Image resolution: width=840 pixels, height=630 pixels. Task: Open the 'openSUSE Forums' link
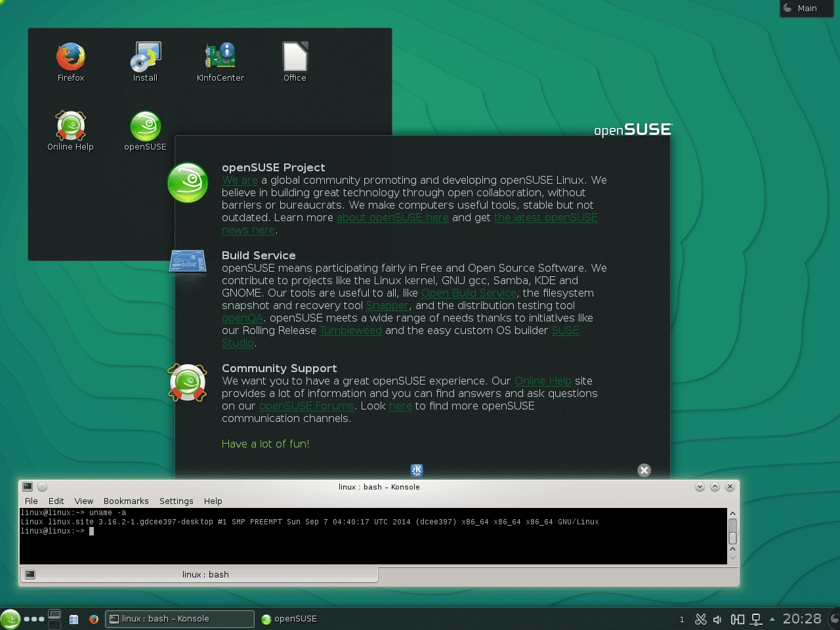point(306,406)
